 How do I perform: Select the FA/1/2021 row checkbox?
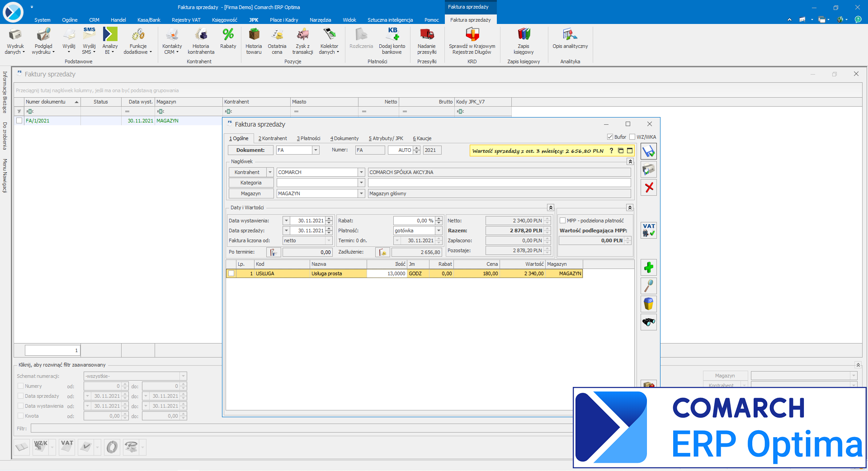[19, 121]
